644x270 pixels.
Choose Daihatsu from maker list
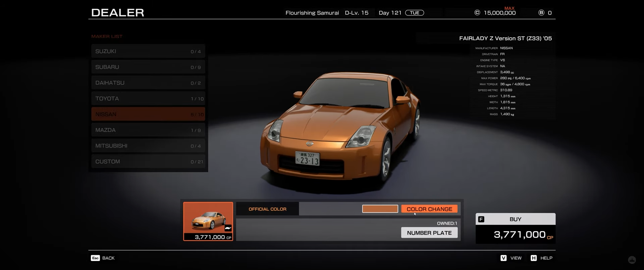pyautogui.click(x=148, y=83)
